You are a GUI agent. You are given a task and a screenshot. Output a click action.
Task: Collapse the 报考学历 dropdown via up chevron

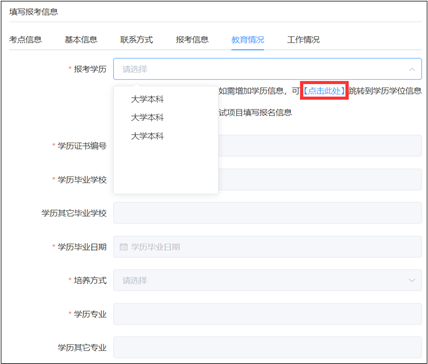click(412, 69)
